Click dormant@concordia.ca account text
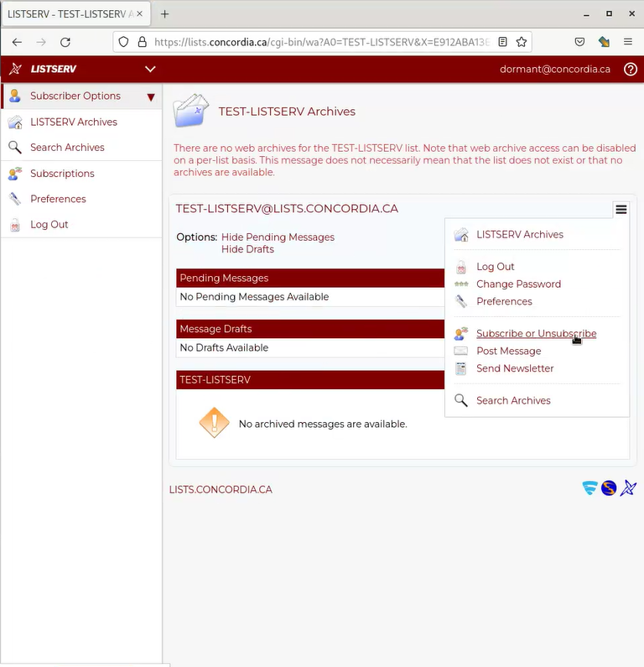 pyautogui.click(x=555, y=70)
